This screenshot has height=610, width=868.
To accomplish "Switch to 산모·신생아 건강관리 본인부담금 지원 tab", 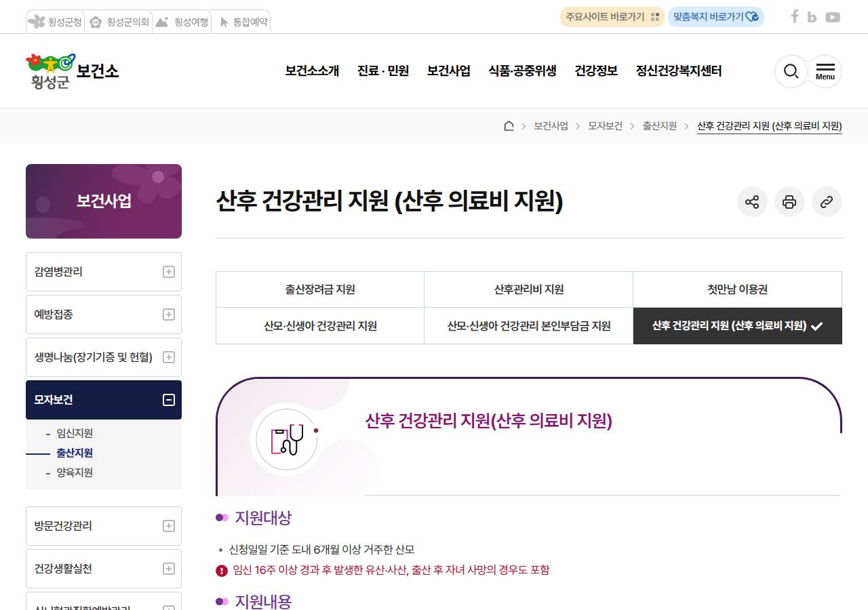I will (529, 326).
